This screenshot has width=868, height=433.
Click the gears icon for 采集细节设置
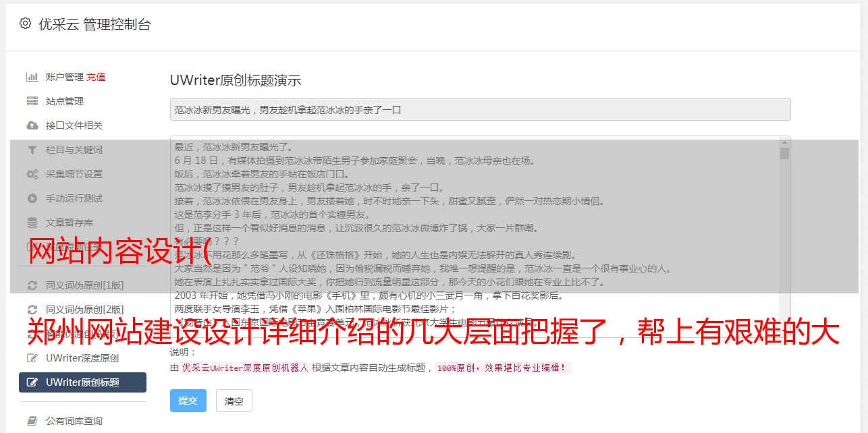(x=32, y=174)
